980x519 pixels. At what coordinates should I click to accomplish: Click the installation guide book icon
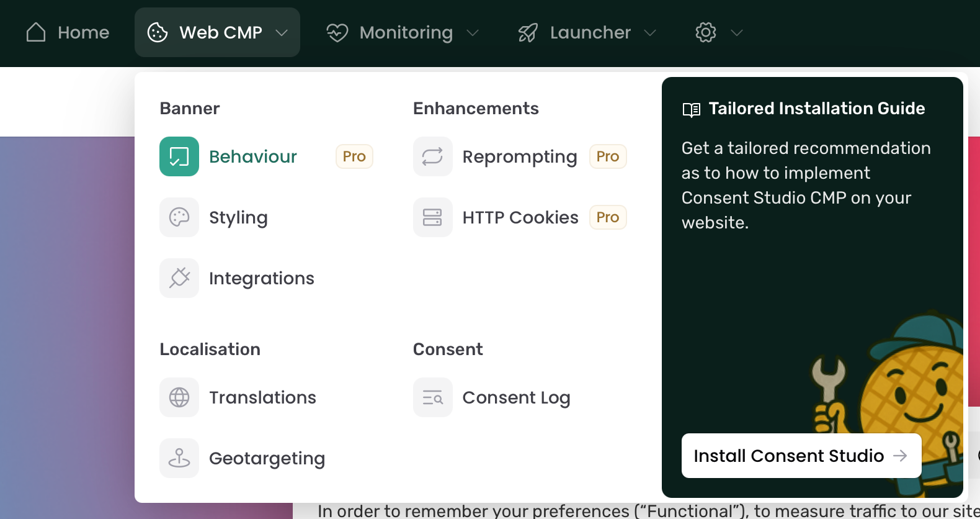click(692, 110)
